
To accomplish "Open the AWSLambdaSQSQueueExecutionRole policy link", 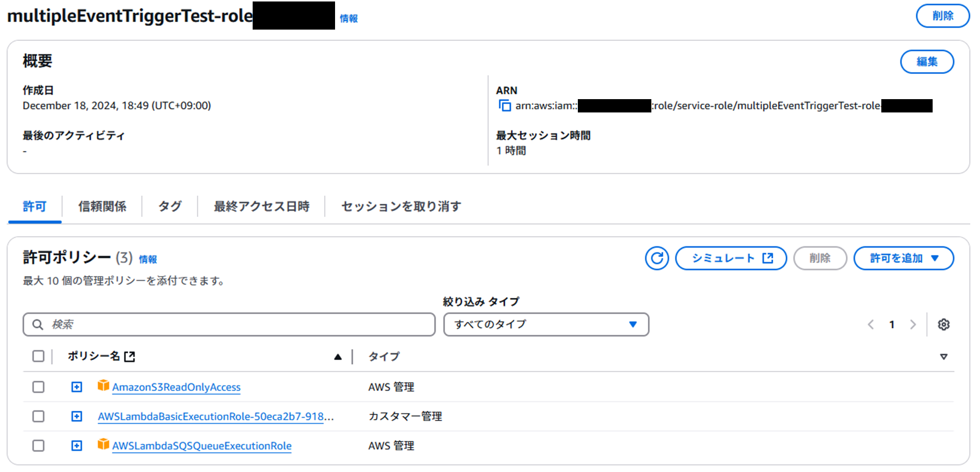I will (202, 446).
